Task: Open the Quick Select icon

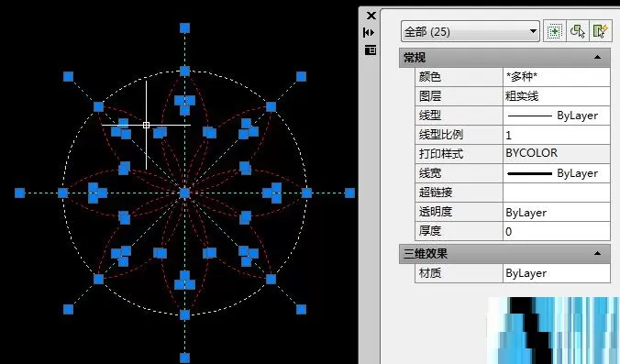Action: coord(600,31)
